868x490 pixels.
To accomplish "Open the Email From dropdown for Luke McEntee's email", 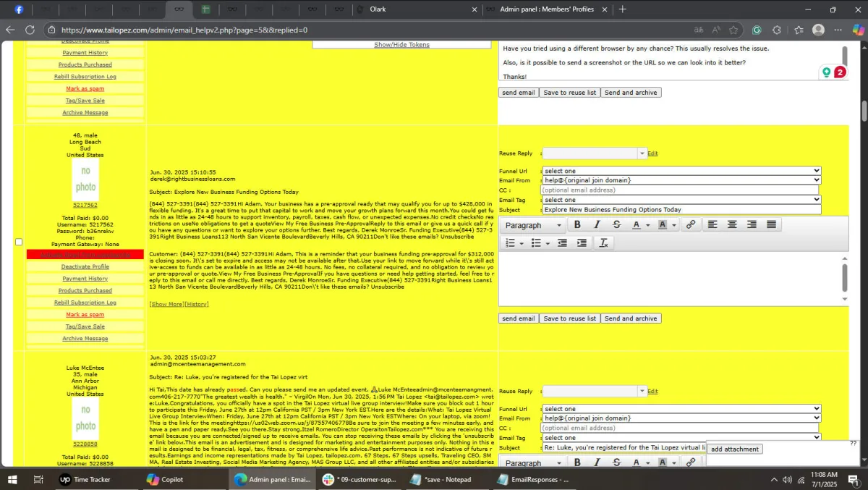I will coord(681,418).
